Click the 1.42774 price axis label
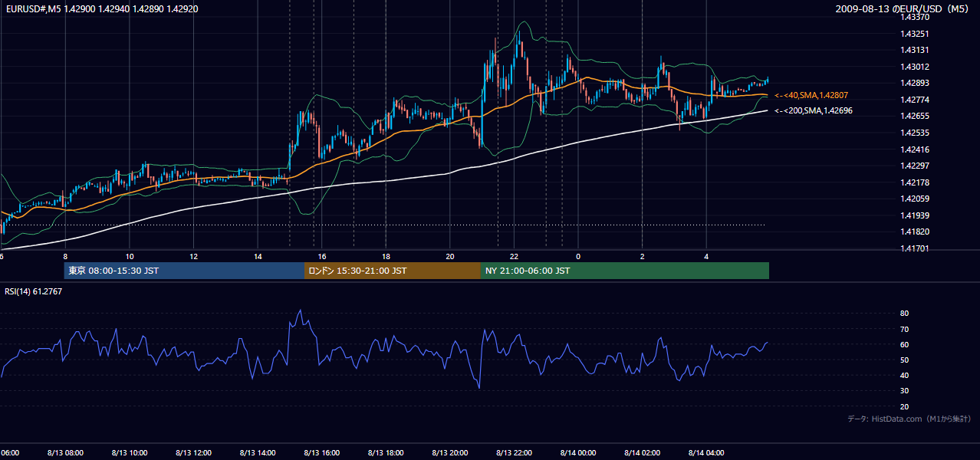 (916, 100)
